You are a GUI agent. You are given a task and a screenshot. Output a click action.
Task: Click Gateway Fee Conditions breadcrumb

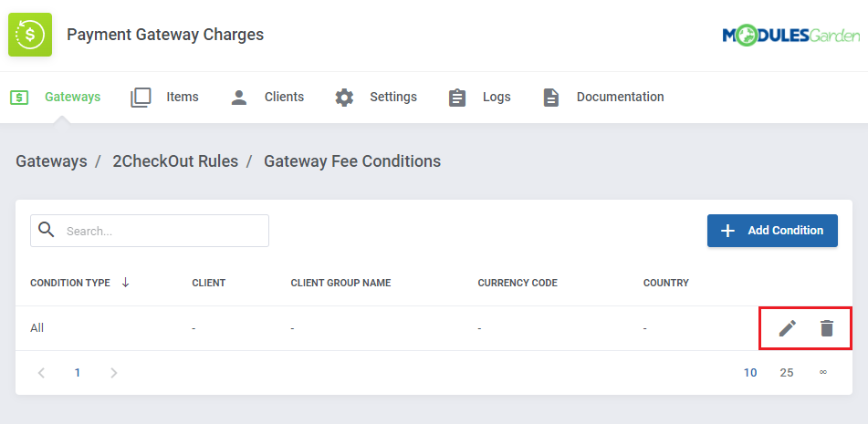(352, 161)
